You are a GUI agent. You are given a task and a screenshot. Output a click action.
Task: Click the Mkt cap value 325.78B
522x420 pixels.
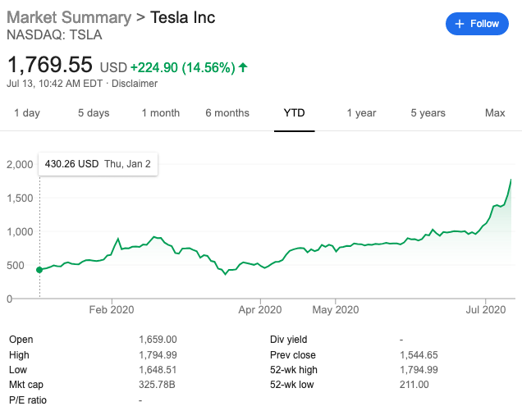(159, 384)
